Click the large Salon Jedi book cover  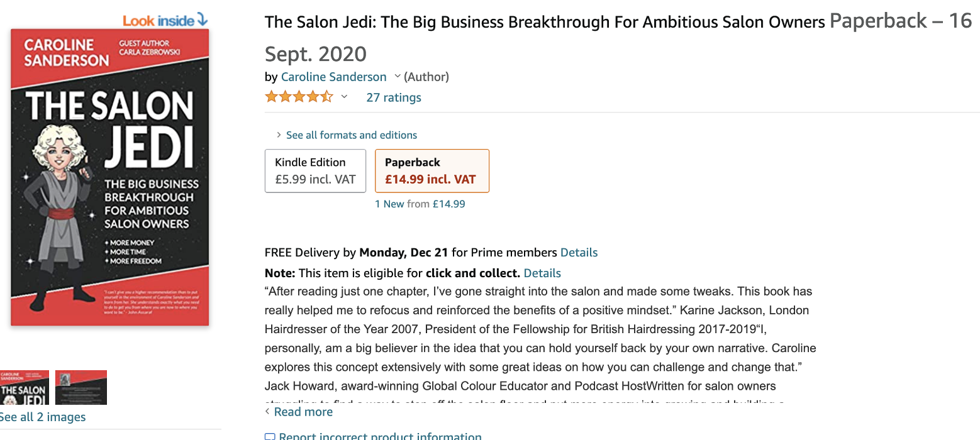tap(109, 177)
